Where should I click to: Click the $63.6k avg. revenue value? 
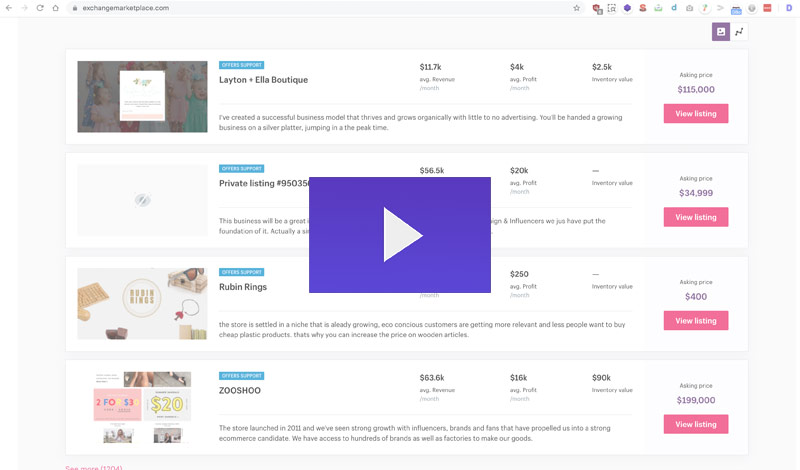(x=432, y=378)
